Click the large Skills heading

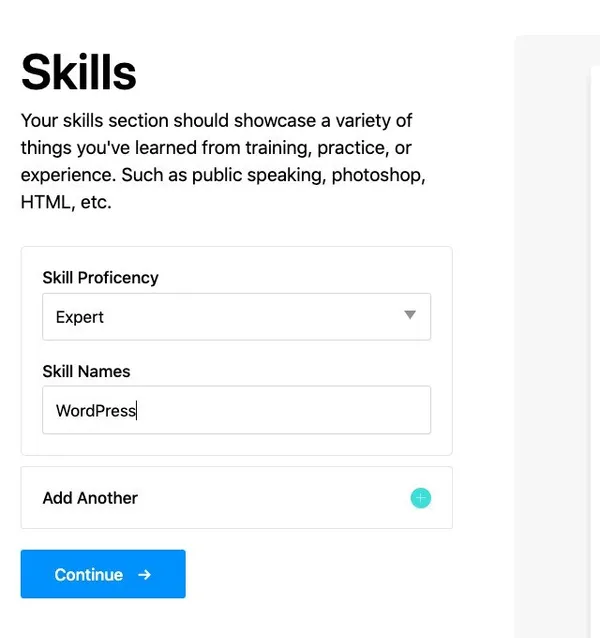coord(79,71)
